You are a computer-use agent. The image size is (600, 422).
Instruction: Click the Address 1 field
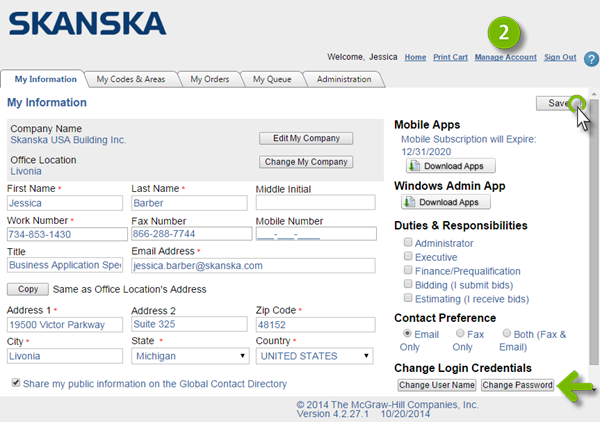[x=65, y=324]
